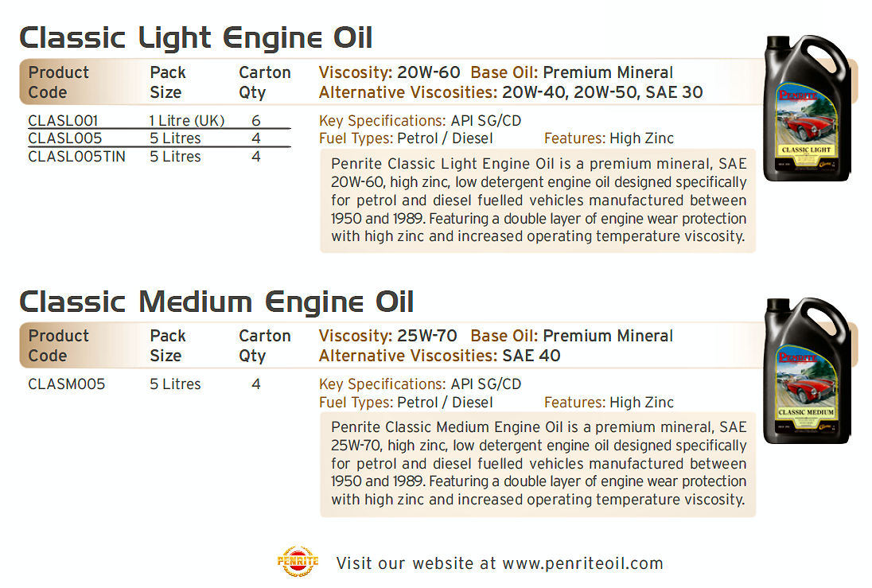Select product code CLASM005
872x588 pixels.
(67, 384)
